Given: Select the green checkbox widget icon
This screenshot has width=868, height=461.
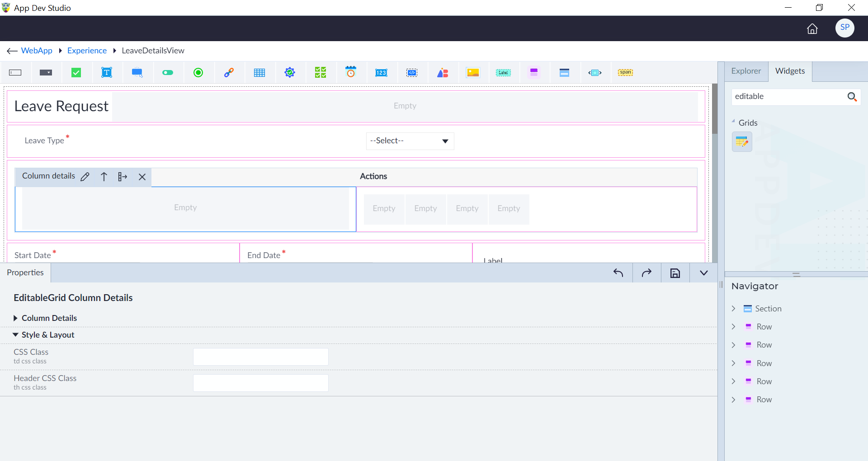Looking at the screenshot, I should (76, 73).
